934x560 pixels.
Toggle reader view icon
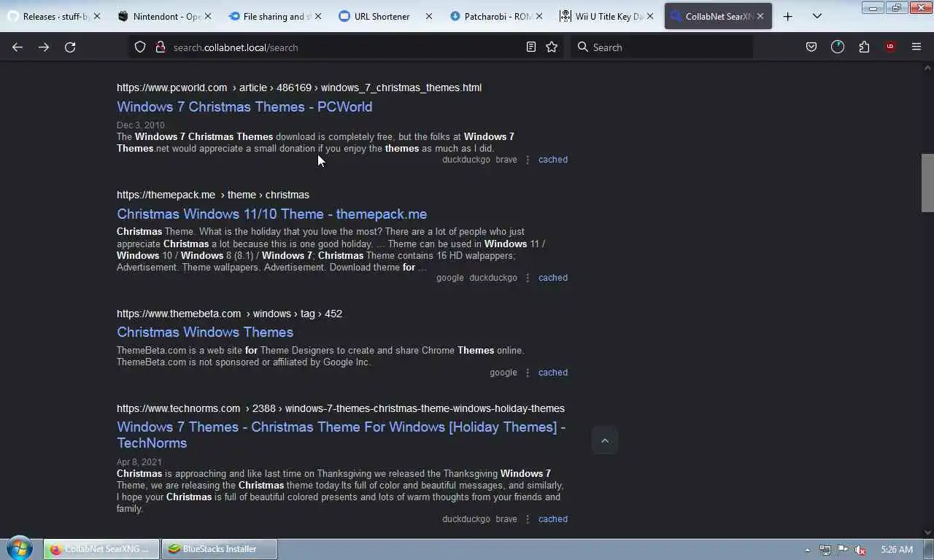point(531,47)
